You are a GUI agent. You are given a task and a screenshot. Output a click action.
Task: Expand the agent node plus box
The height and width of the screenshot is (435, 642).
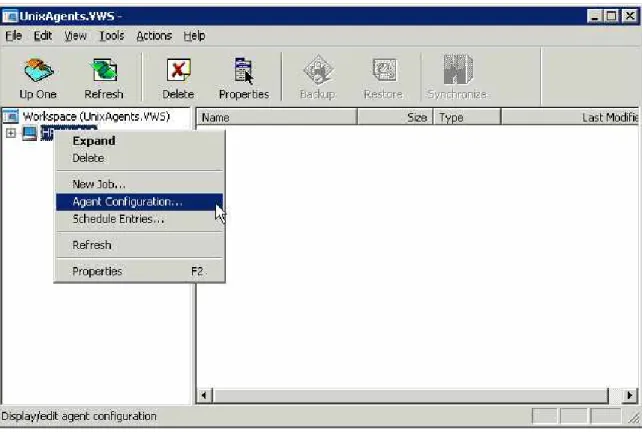point(11,133)
